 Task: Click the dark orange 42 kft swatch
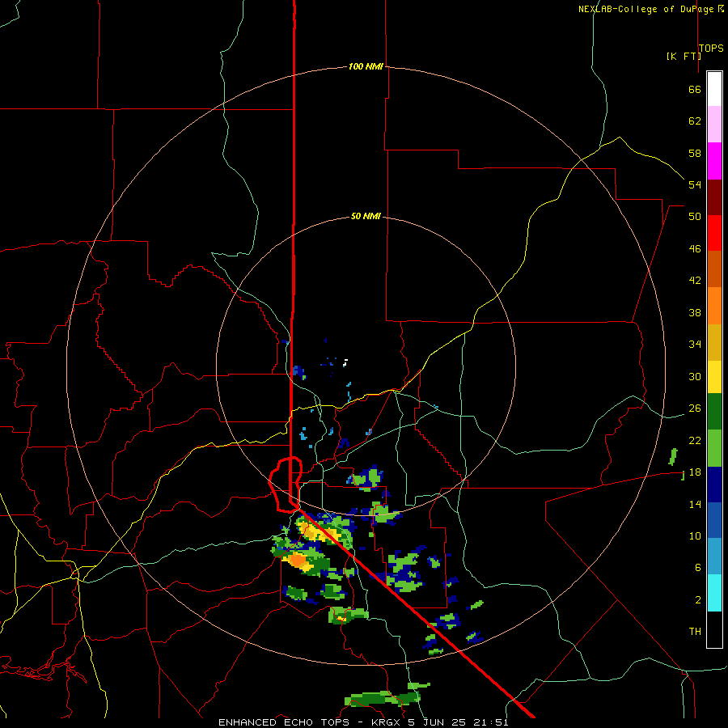pyautogui.click(x=714, y=269)
